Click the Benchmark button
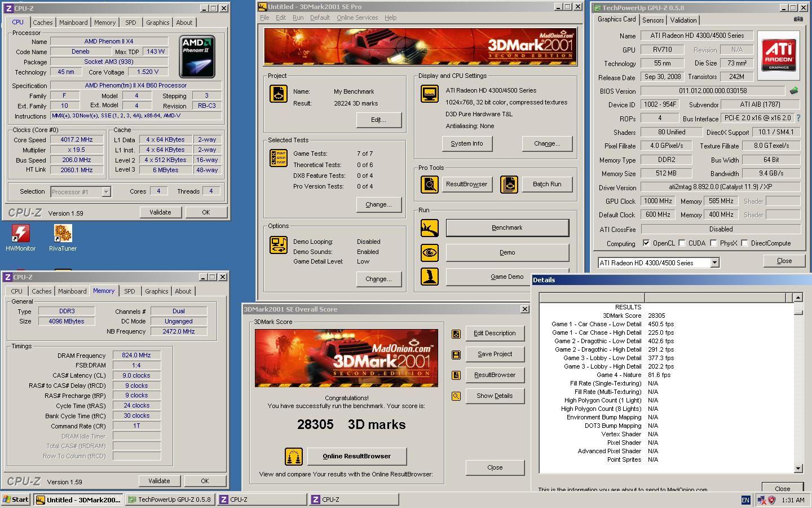The width and height of the screenshot is (812, 508). [507, 227]
